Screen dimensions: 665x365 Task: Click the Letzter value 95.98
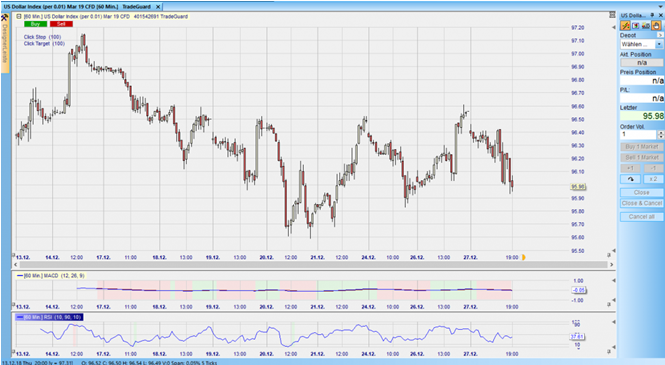pos(642,116)
